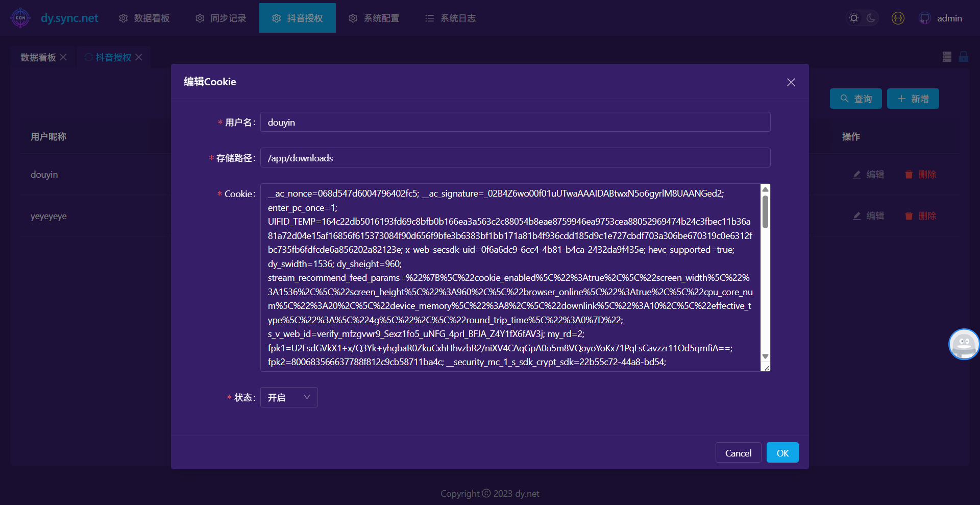Switch to the 抖音授权 page tab
Viewport: 980px width, 505px height.
pyautogui.click(x=113, y=57)
